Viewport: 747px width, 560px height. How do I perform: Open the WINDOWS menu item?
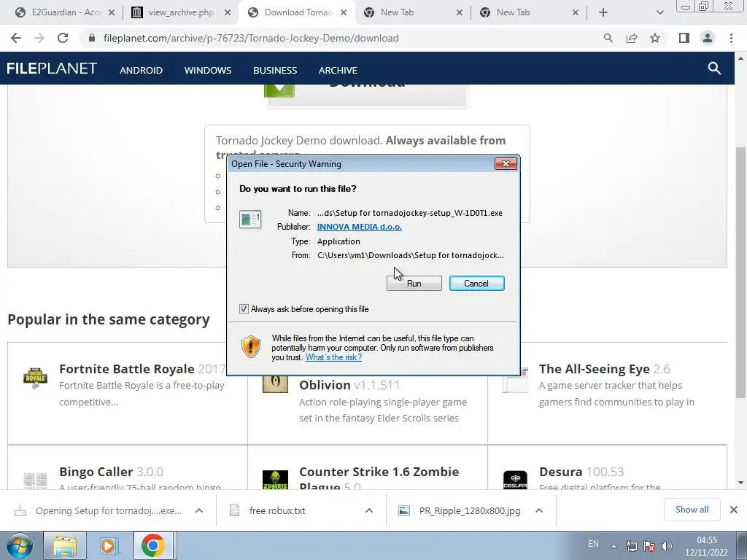[208, 70]
